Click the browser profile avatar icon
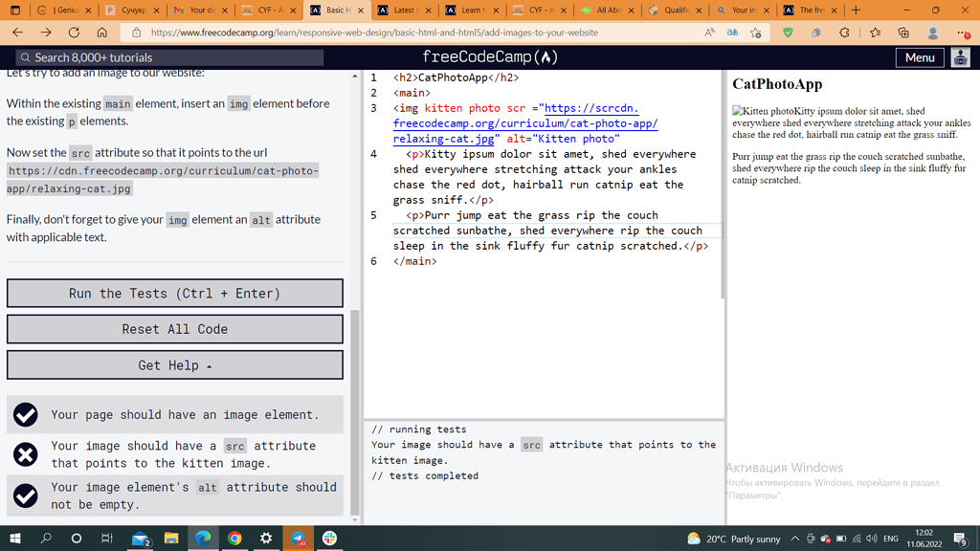The image size is (980, 551). [x=931, y=31]
